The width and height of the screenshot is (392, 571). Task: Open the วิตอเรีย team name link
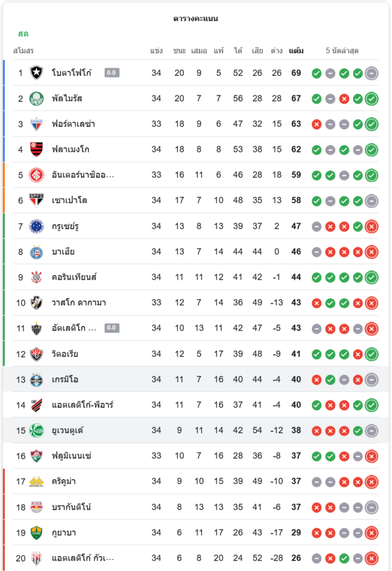click(x=65, y=354)
